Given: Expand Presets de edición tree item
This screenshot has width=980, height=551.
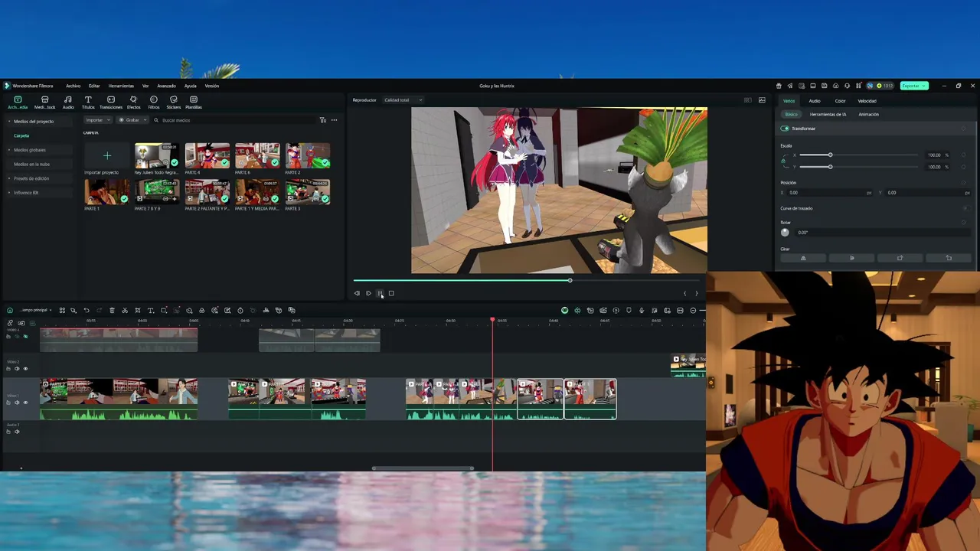Looking at the screenshot, I should coord(9,178).
